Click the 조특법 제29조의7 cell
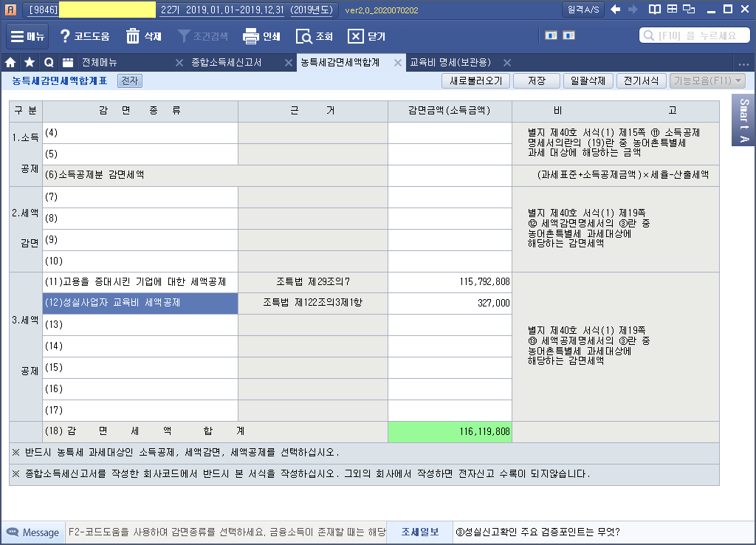This screenshot has height=545, width=756. [313, 282]
